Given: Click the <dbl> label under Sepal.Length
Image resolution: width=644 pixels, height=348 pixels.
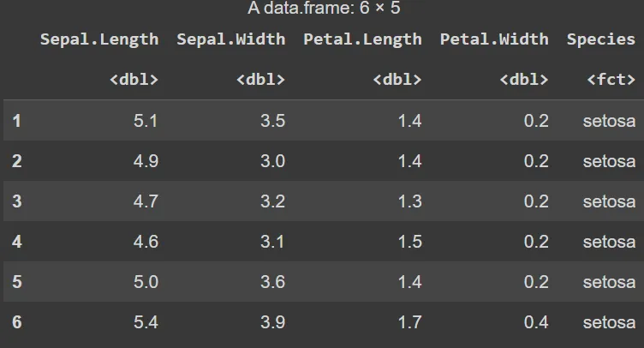Looking at the screenshot, I should click(x=134, y=80).
